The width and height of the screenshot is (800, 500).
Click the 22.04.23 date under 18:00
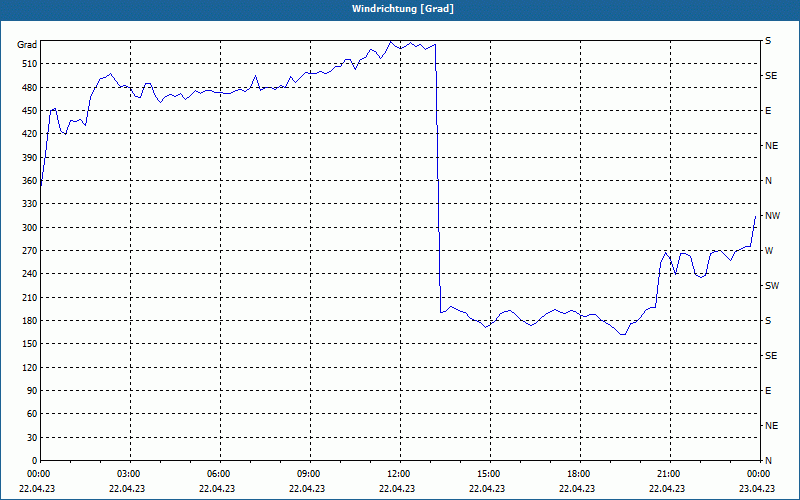click(577, 488)
